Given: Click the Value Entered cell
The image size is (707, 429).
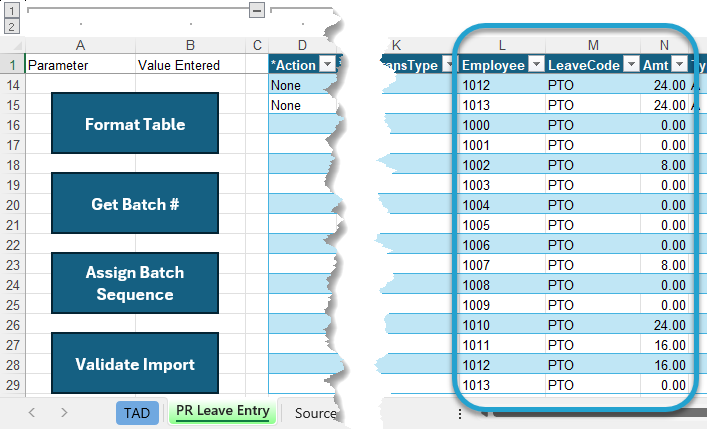Looking at the screenshot, I should [x=190, y=65].
